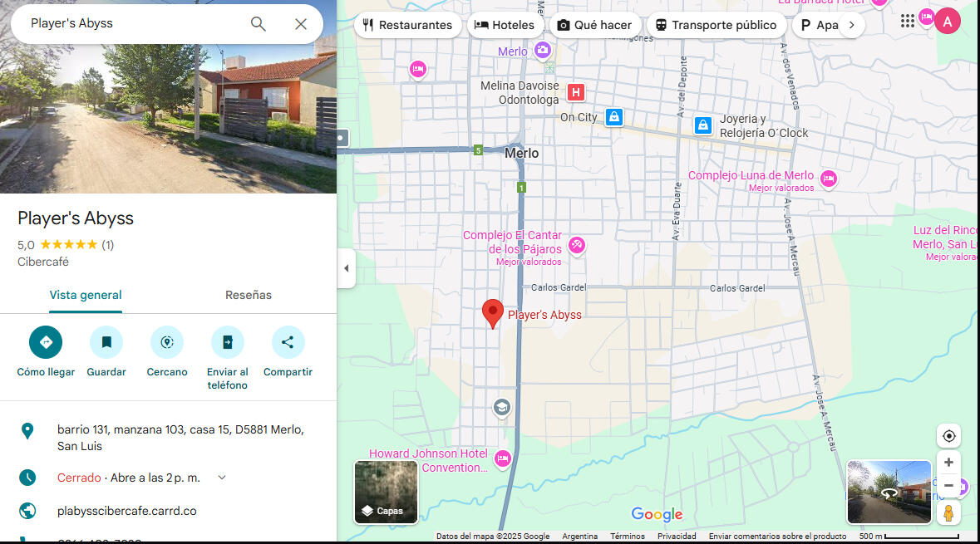The image size is (980, 544).
Task: Click the my location crosshair icon
Action: point(948,435)
